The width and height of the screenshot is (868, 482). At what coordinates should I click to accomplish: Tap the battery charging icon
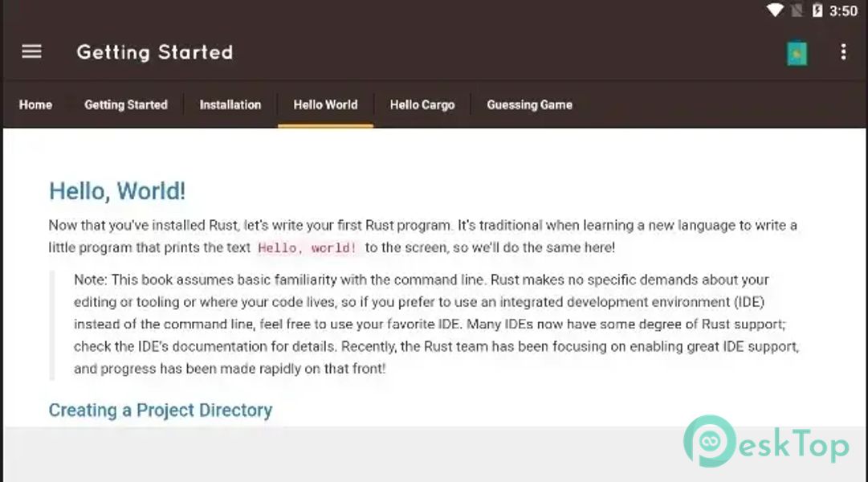tap(817, 10)
